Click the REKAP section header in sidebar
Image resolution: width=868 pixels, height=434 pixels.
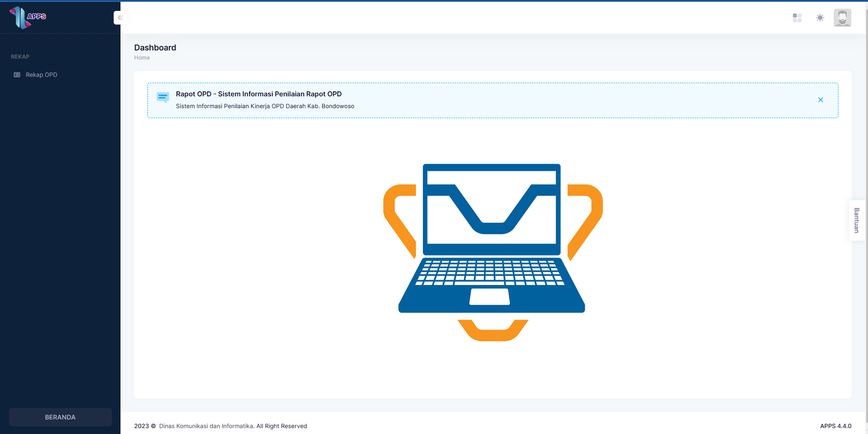point(20,57)
